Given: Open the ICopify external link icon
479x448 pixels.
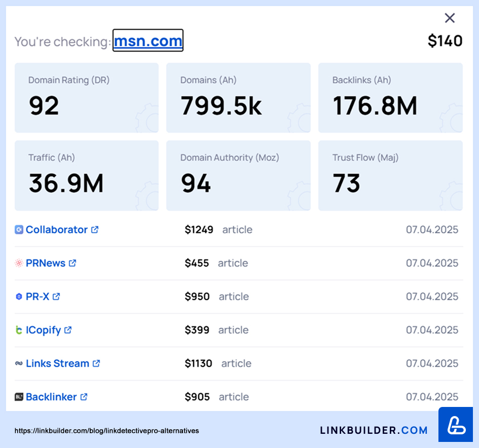Looking at the screenshot, I should 68,330.
